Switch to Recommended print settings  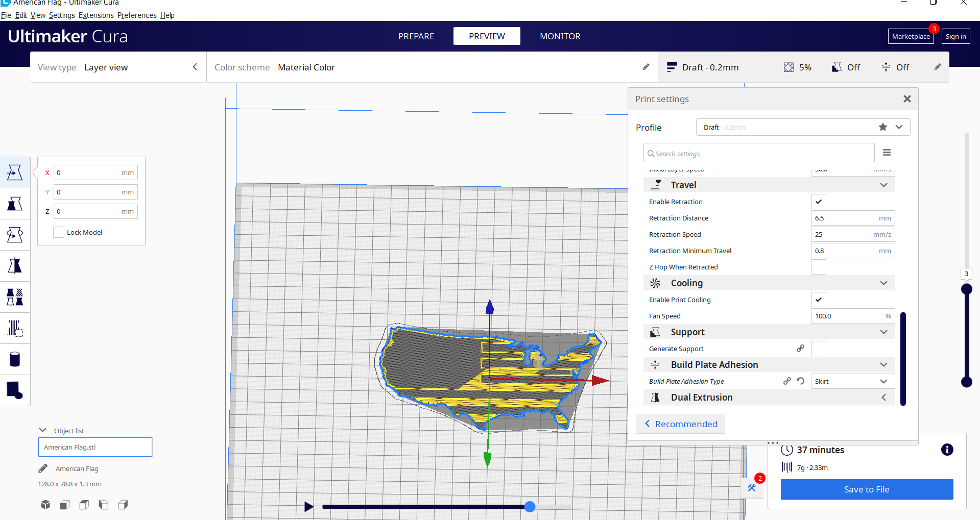point(680,424)
